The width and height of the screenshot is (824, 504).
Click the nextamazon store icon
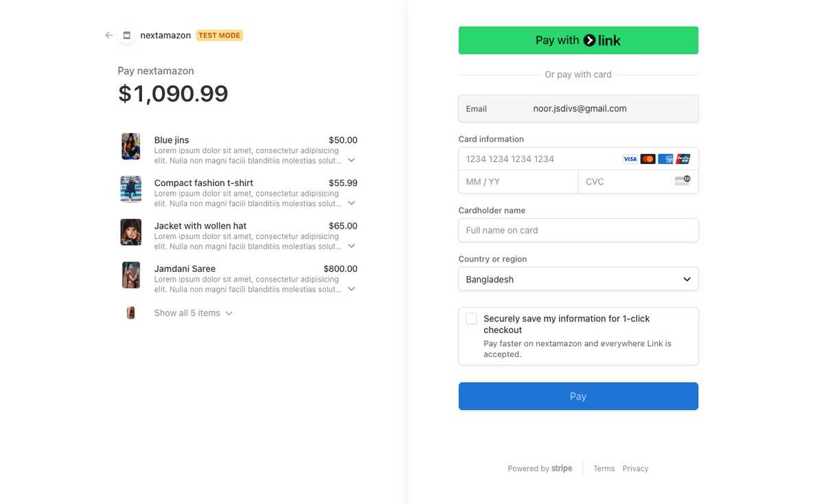(x=126, y=36)
